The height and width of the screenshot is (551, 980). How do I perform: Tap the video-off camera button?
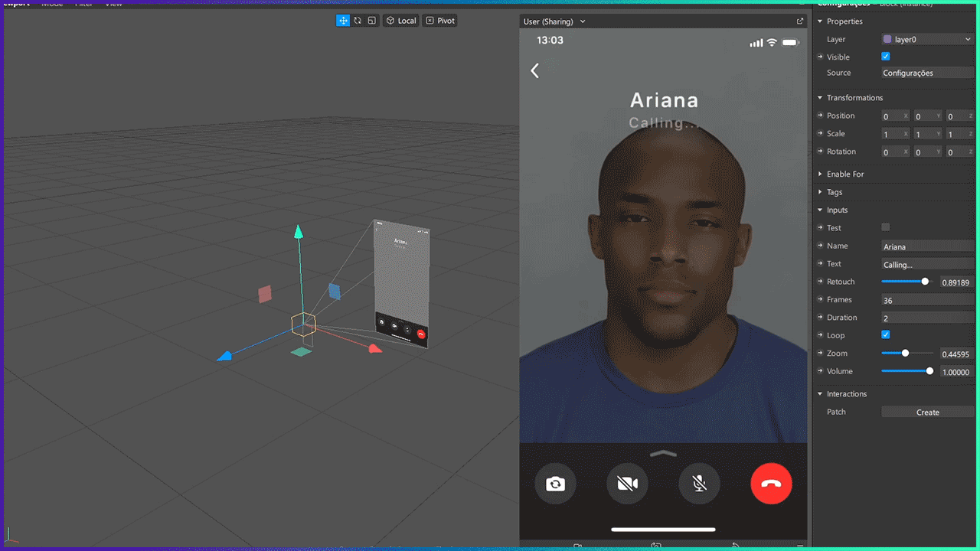pos(627,484)
